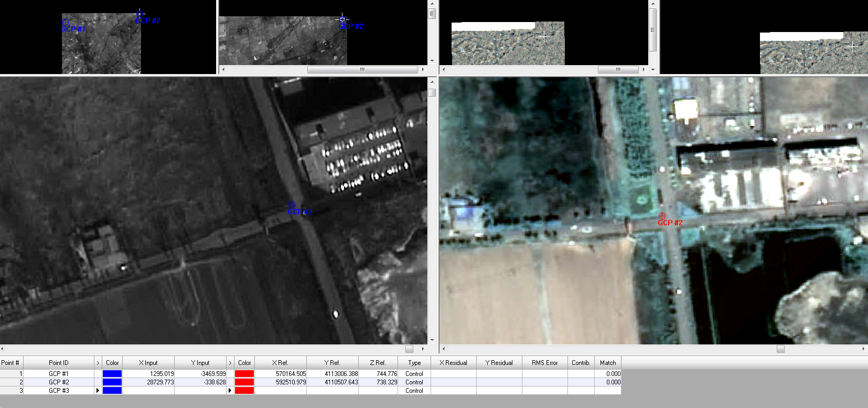Click Z Ref. value 738.329

click(x=378, y=382)
